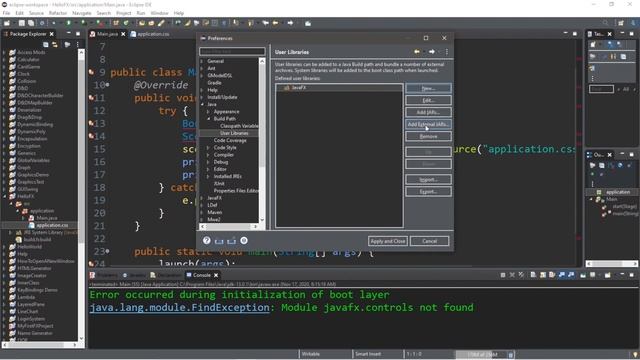Open Package Explorer view menu (three dots)
This screenshot has height=360, width=640.
click(78, 44)
